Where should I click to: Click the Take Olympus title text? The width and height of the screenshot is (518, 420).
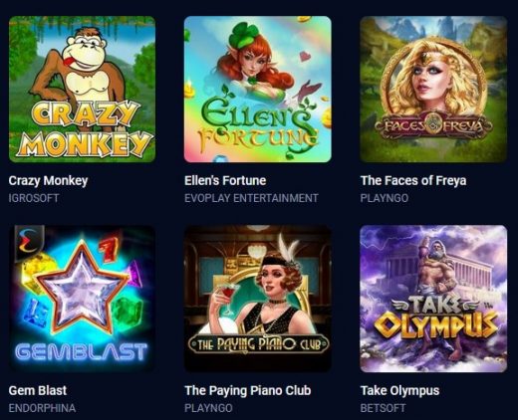tap(399, 391)
